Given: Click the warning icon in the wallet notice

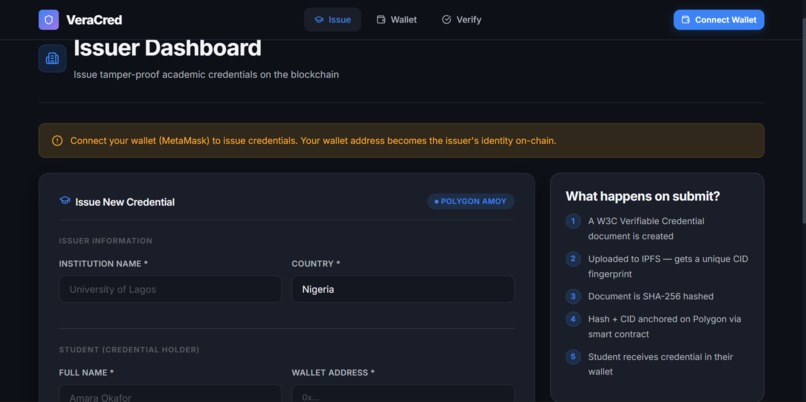Looking at the screenshot, I should pyautogui.click(x=57, y=140).
